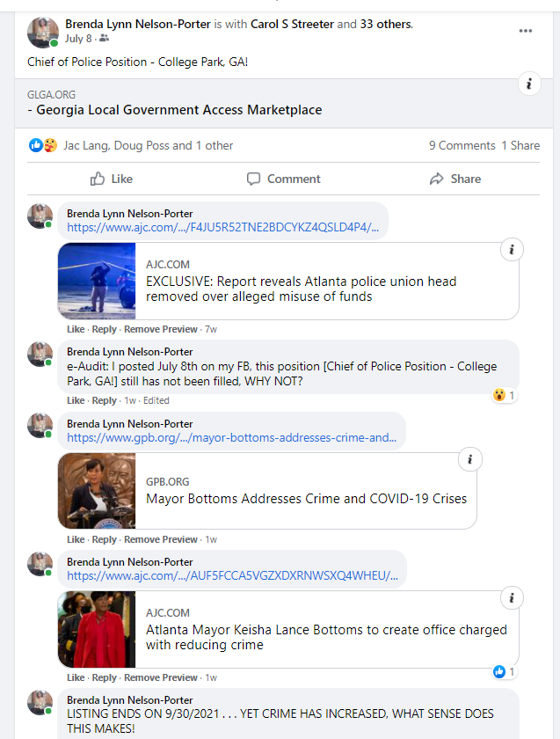Click profile avatar on the gpb.org comment
Image resolution: width=560 pixels, height=739 pixels.
pyautogui.click(x=40, y=425)
